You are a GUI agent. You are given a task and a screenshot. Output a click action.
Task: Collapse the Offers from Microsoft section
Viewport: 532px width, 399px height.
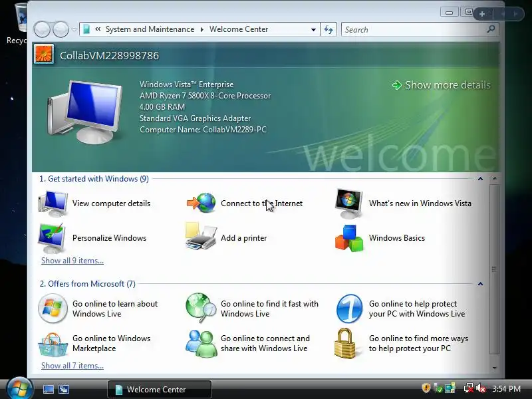(x=480, y=284)
